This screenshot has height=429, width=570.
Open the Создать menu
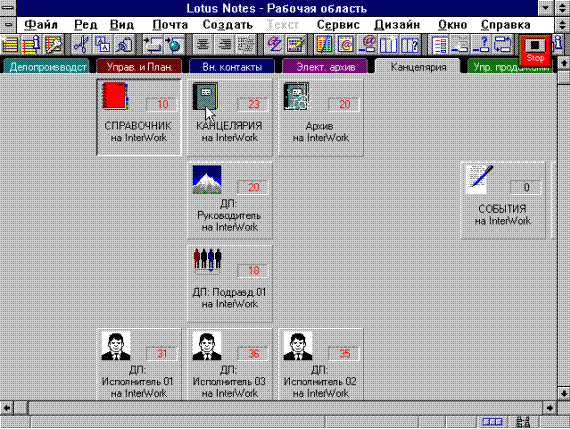coord(228,25)
